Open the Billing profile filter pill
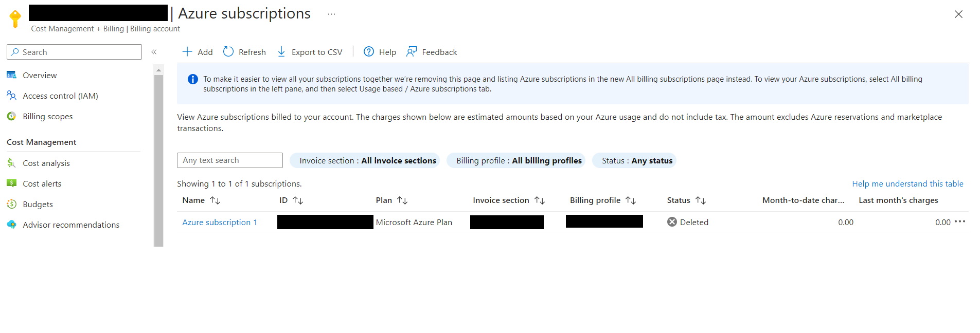 click(516, 160)
